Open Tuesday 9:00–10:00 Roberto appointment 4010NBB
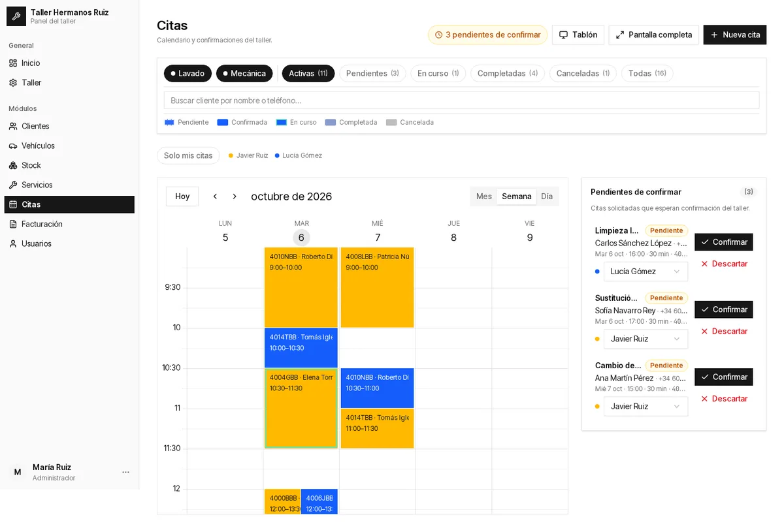This screenshot has width=784, height=532. 301,287
